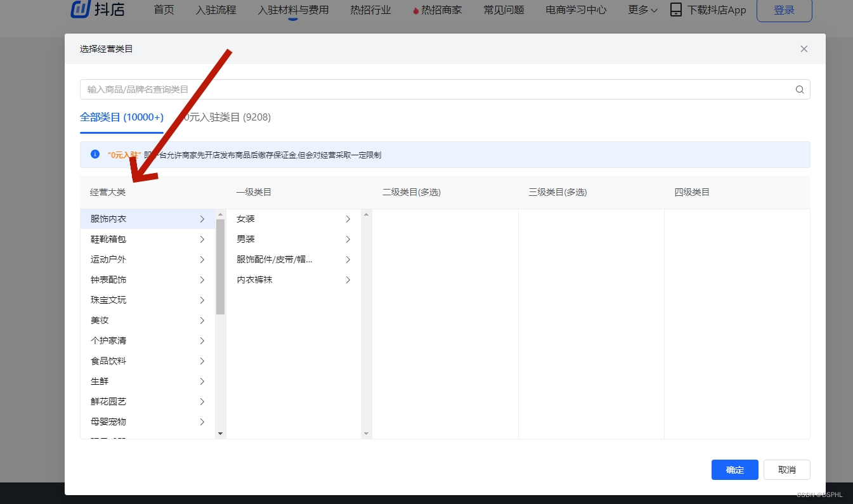Viewport: 853px width, 504px height.
Task: Select the 鲜花园艺 category row
Action: click(148, 401)
